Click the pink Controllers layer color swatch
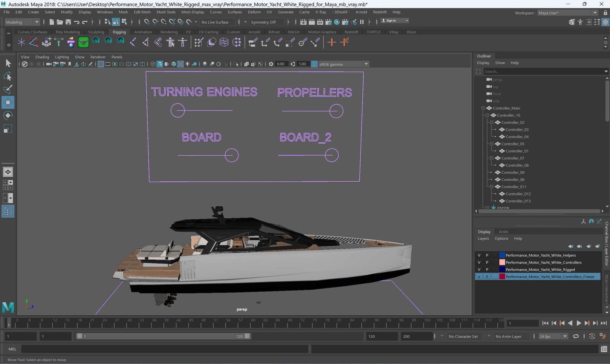The width and height of the screenshot is (610, 364). [x=502, y=263]
